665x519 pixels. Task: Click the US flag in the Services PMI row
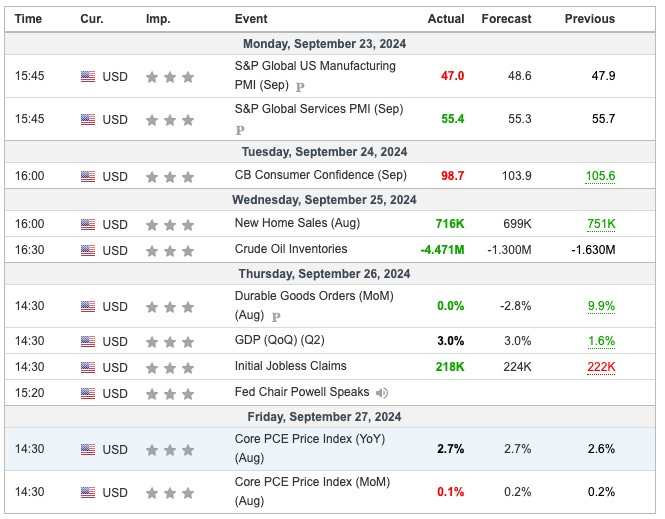point(88,120)
